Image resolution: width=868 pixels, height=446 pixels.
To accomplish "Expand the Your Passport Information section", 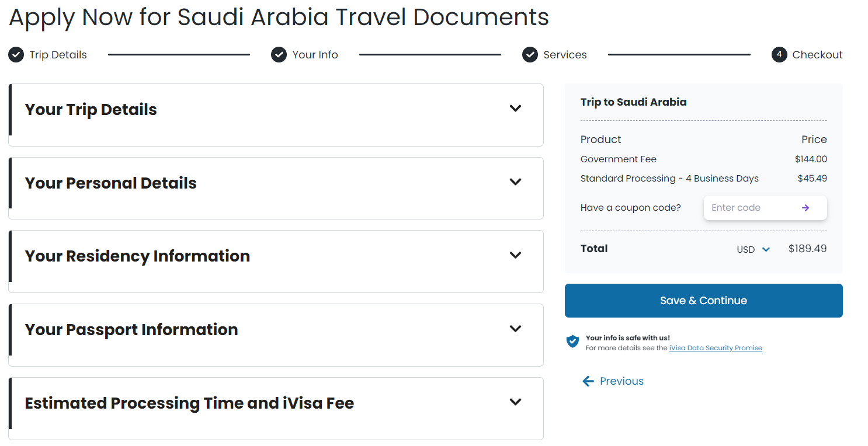I will [515, 329].
